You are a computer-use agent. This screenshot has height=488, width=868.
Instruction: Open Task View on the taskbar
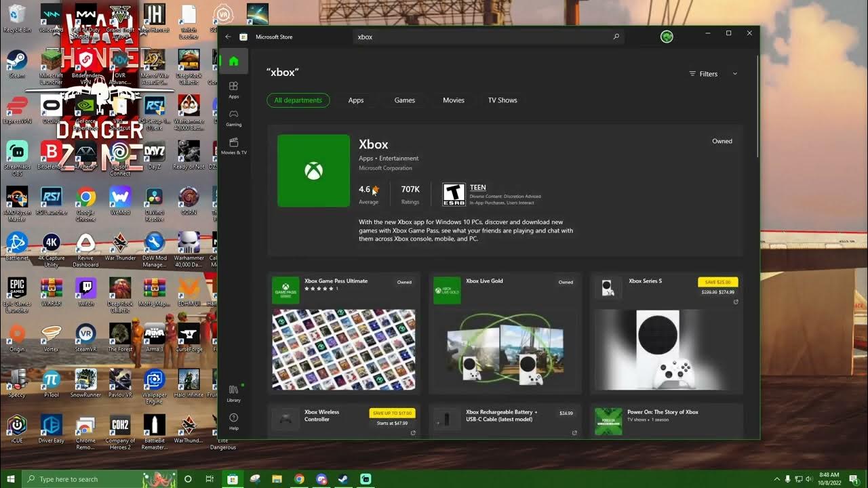(210, 479)
